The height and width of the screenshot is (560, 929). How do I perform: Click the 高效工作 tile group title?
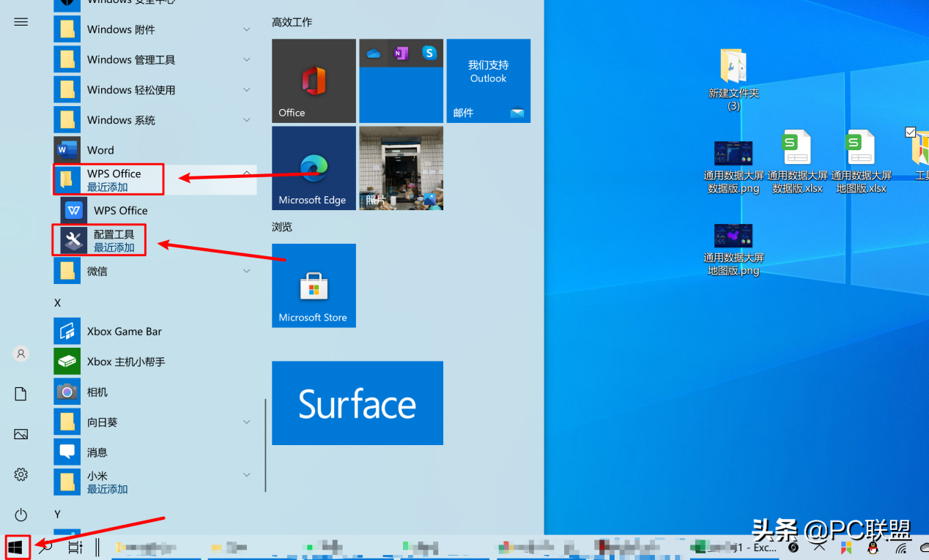(292, 22)
